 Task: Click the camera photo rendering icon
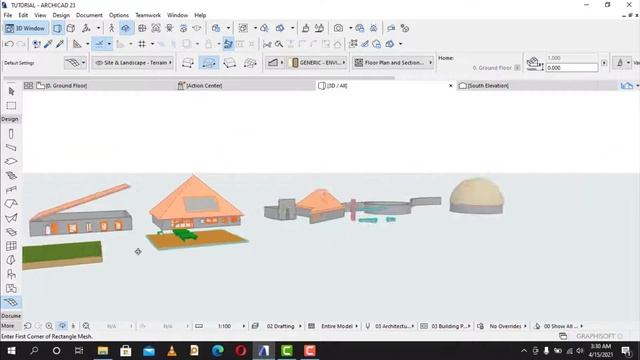pyautogui.click(x=338, y=28)
